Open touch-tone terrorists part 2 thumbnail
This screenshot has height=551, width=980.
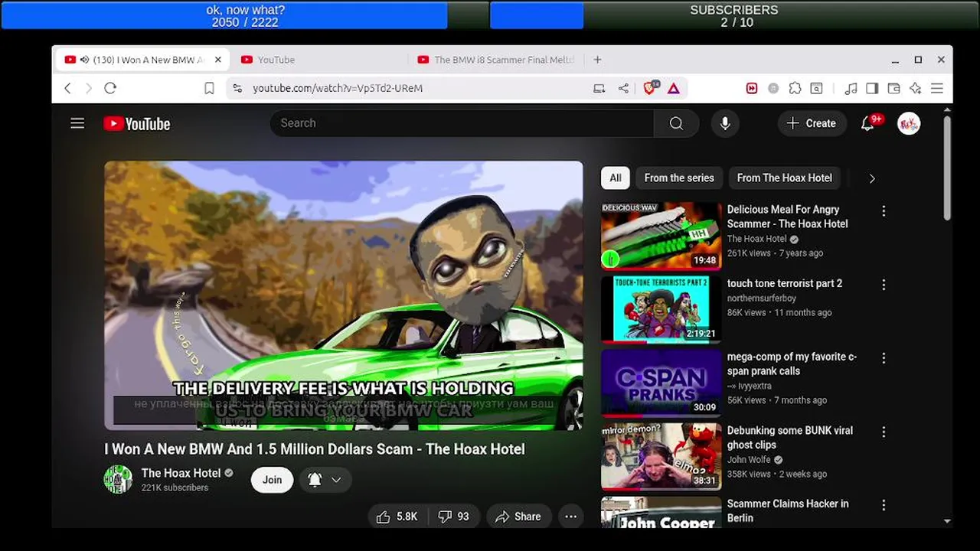661,309
